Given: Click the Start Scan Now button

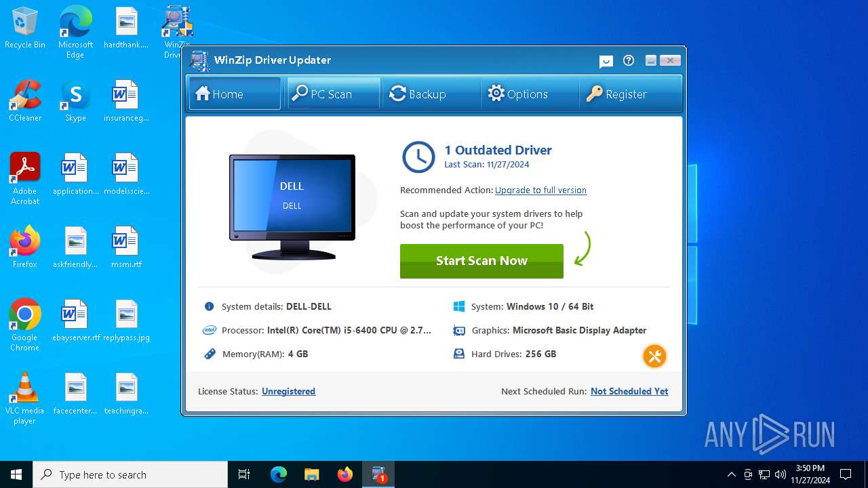Looking at the screenshot, I should tap(481, 261).
